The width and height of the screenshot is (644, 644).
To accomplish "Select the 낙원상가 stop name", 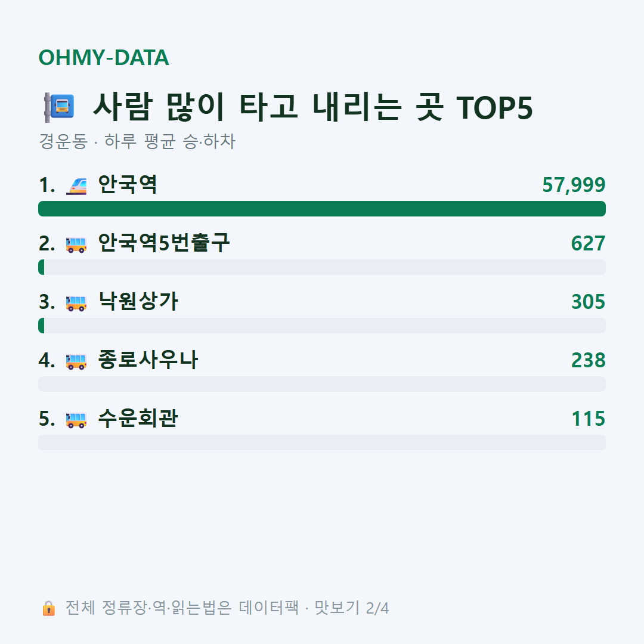I will click(138, 301).
